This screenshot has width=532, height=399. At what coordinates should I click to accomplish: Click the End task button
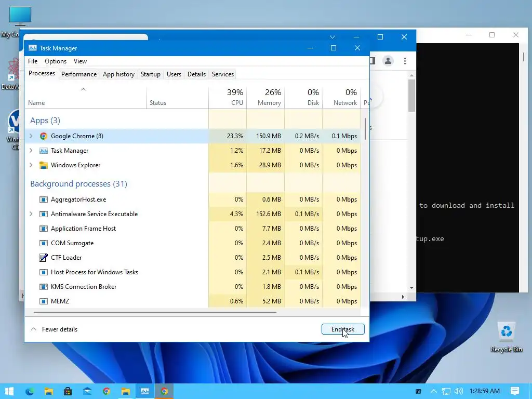click(343, 329)
